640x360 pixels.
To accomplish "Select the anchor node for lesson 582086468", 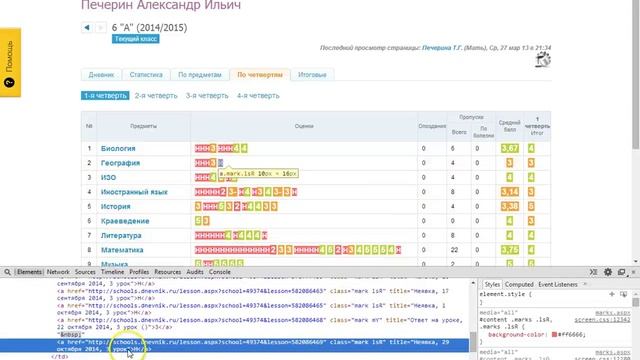I will [x=260, y=324].
